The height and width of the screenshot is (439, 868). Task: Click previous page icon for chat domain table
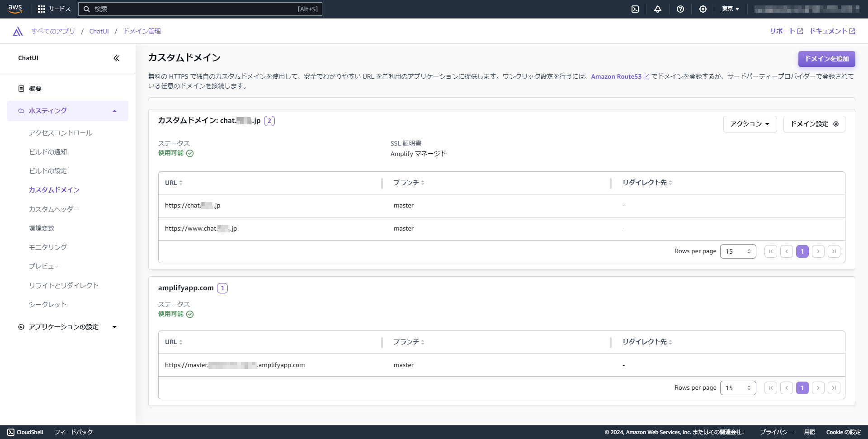787,251
